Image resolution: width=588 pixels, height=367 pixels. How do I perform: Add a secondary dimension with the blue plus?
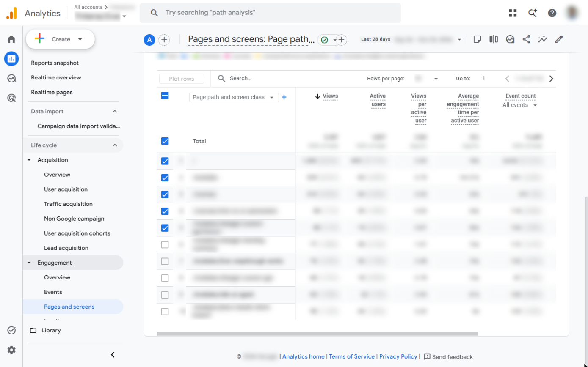coord(284,97)
